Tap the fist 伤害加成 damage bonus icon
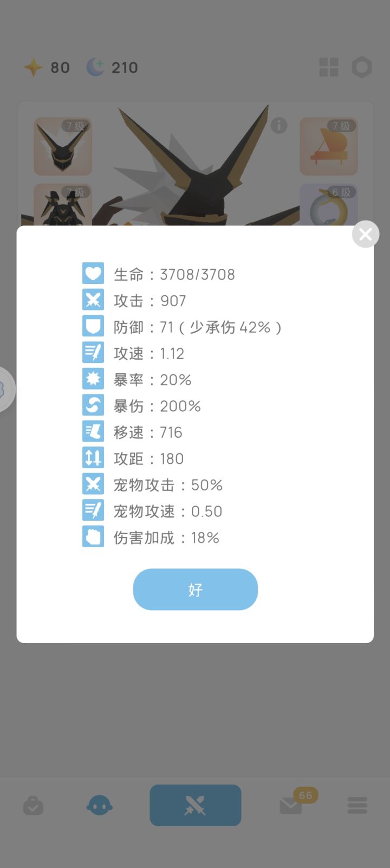The width and height of the screenshot is (390, 868). [x=93, y=537]
